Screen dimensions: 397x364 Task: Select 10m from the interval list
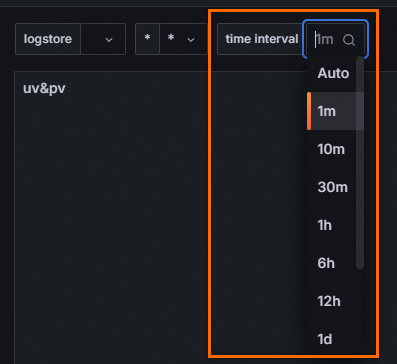(x=335, y=149)
